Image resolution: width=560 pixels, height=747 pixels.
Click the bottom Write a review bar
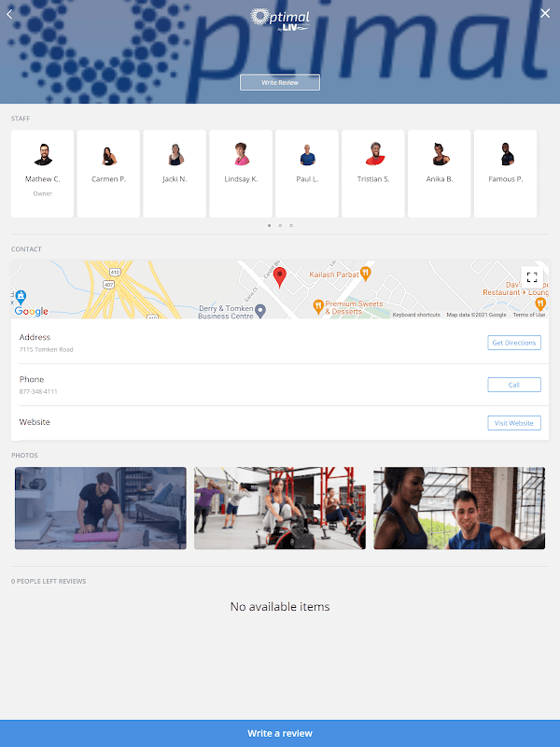point(280,733)
